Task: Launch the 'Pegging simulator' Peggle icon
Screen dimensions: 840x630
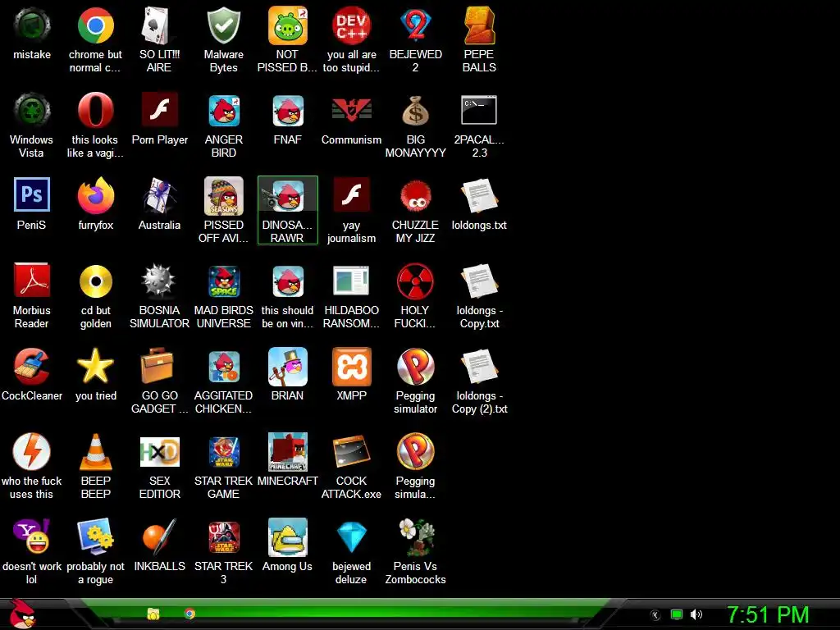Action: [x=415, y=367]
